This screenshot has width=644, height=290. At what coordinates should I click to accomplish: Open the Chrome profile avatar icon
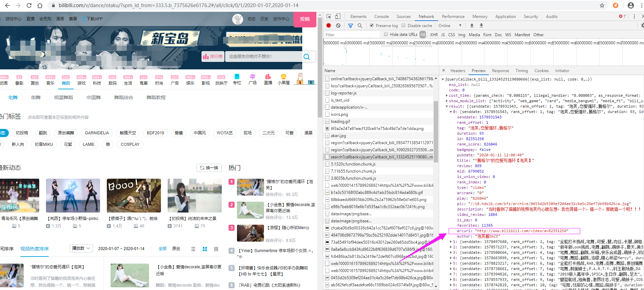coord(631,5)
